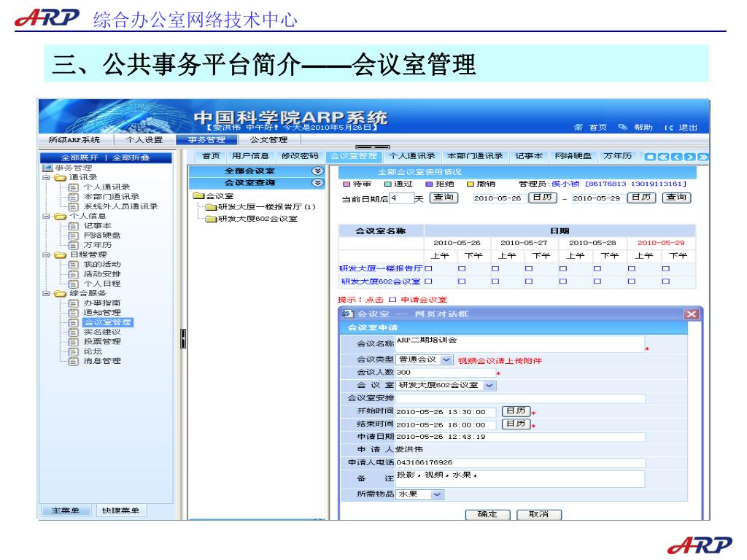Collapse the 全部会议室 panel chevron
Screen dimensions: 747x560
click(317, 171)
